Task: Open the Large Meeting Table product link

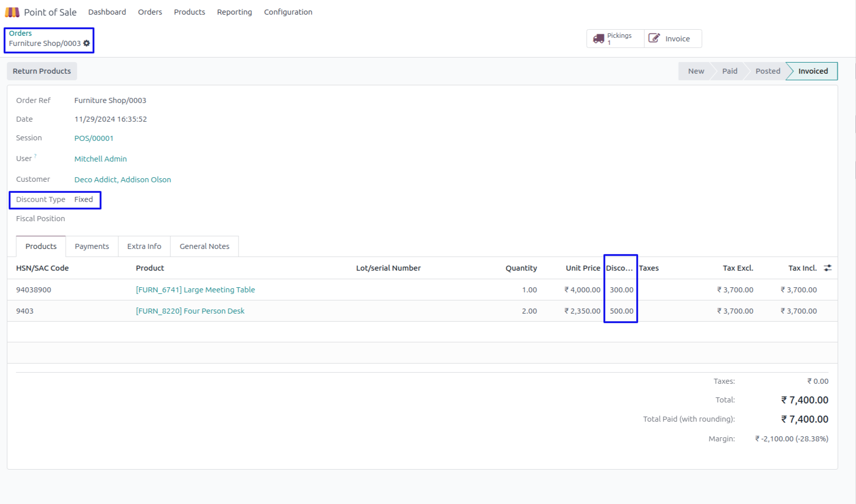Action: pos(195,290)
